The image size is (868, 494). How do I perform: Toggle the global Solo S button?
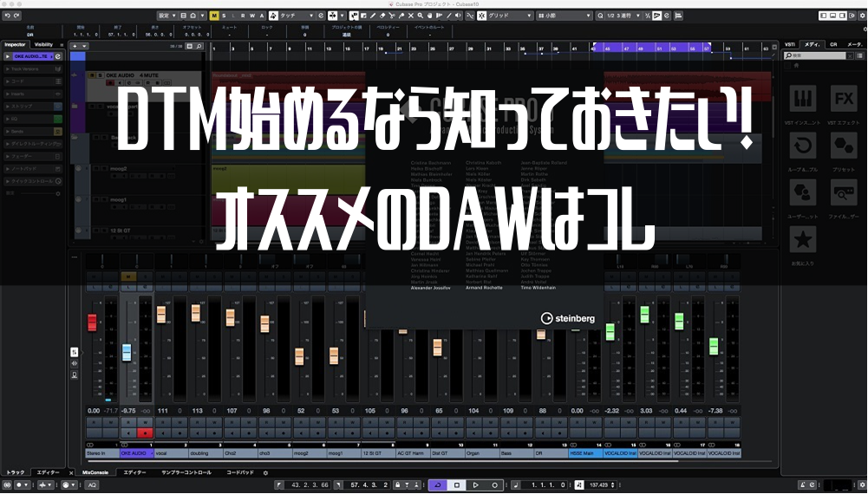[224, 16]
